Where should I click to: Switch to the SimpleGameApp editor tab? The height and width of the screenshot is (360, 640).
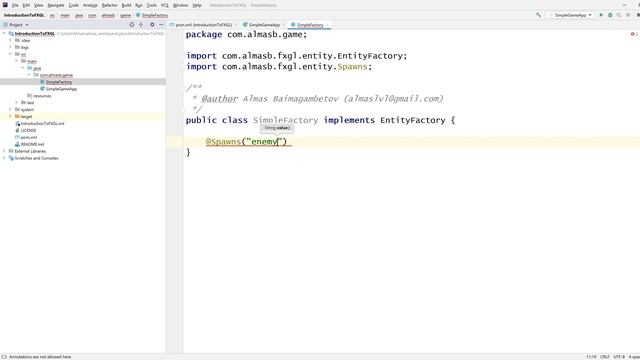coord(264,25)
